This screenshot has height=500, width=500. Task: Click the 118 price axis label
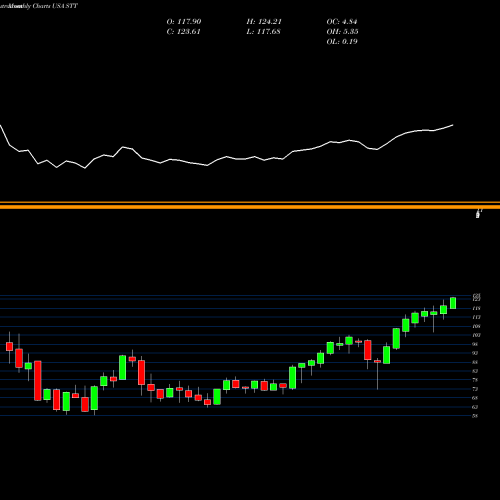click(476, 308)
